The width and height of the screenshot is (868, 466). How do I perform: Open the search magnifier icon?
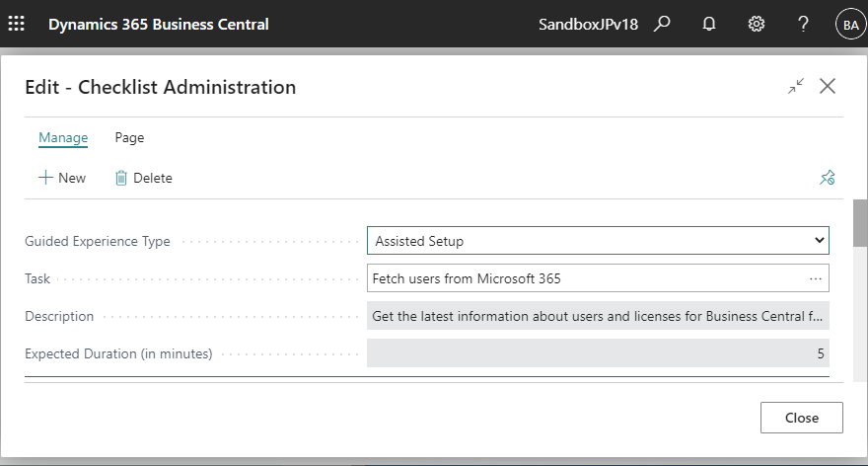click(662, 24)
